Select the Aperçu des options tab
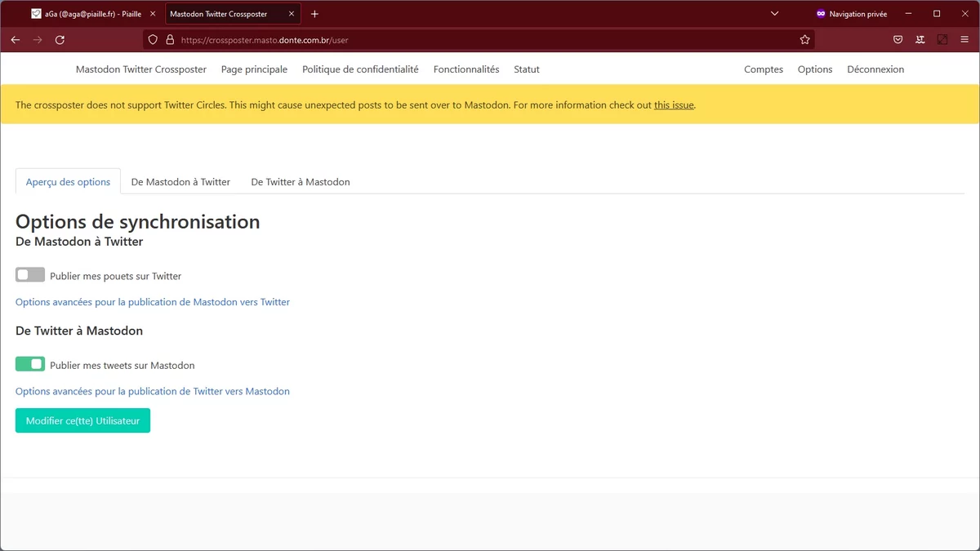 point(68,181)
